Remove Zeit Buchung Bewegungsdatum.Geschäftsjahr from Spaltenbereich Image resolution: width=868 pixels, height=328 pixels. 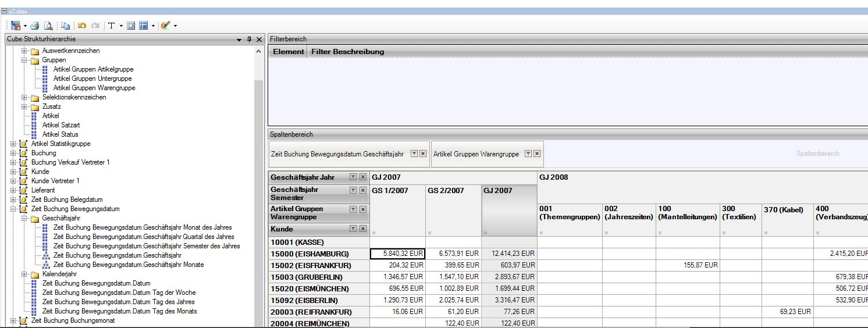(x=423, y=154)
